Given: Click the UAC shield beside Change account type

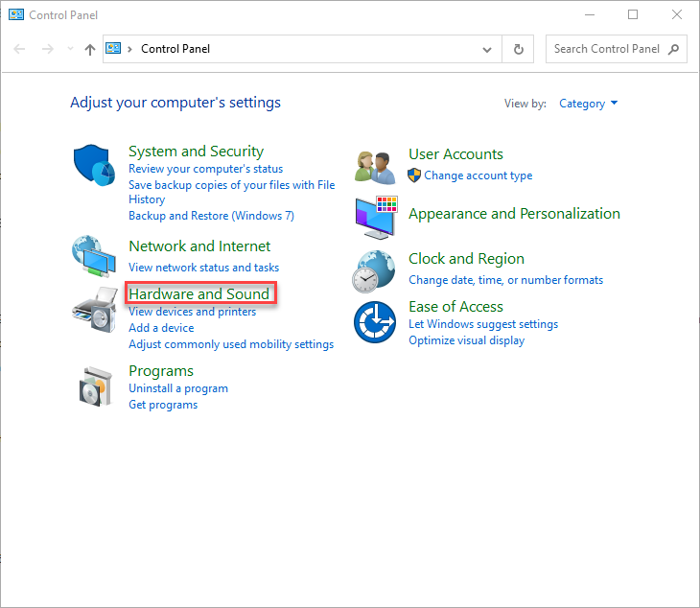Looking at the screenshot, I should (x=414, y=175).
